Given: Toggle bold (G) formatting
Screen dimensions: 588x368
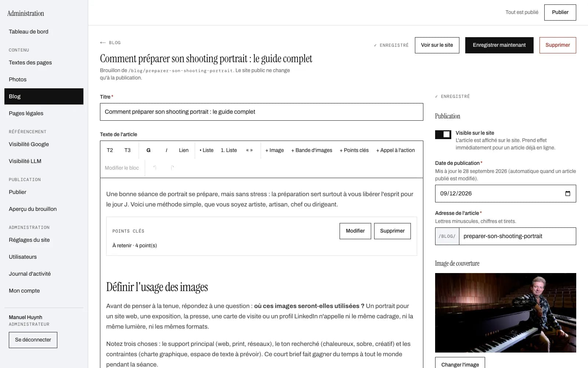Looking at the screenshot, I should [x=148, y=150].
